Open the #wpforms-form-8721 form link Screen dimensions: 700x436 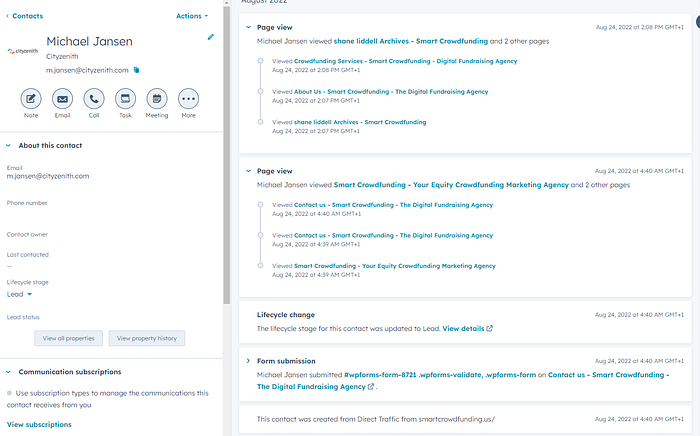pyautogui.click(x=440, y=375)
